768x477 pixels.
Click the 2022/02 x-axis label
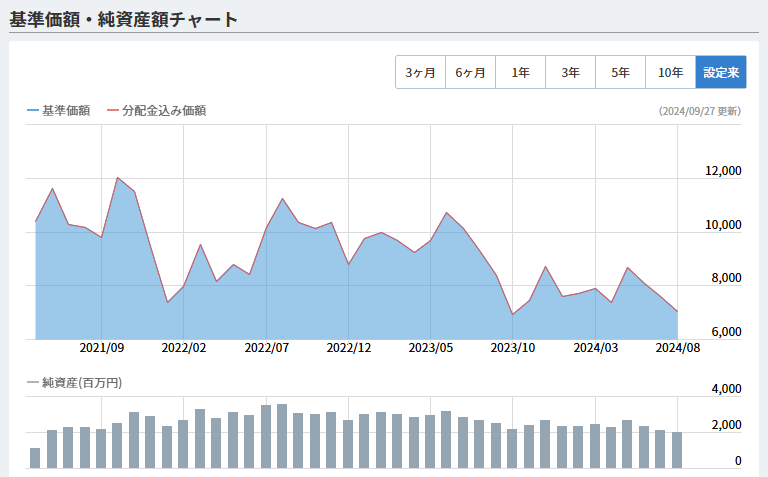click(x=184, y=348)
